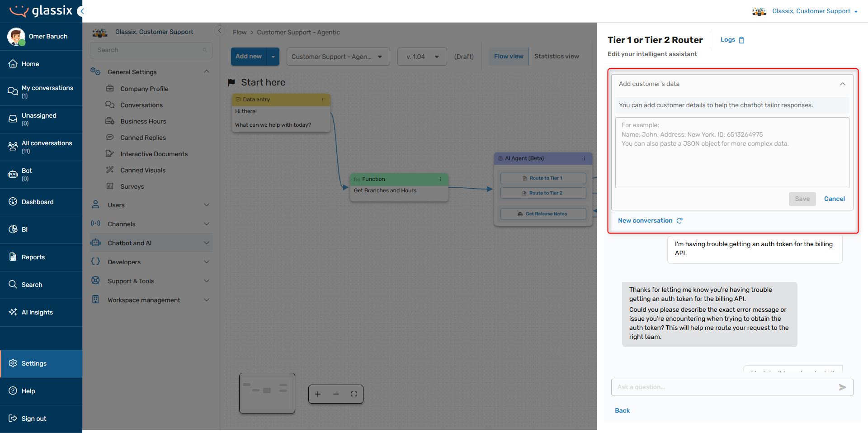
Task: Open Interactive Documents
Action: coord(154,154)
